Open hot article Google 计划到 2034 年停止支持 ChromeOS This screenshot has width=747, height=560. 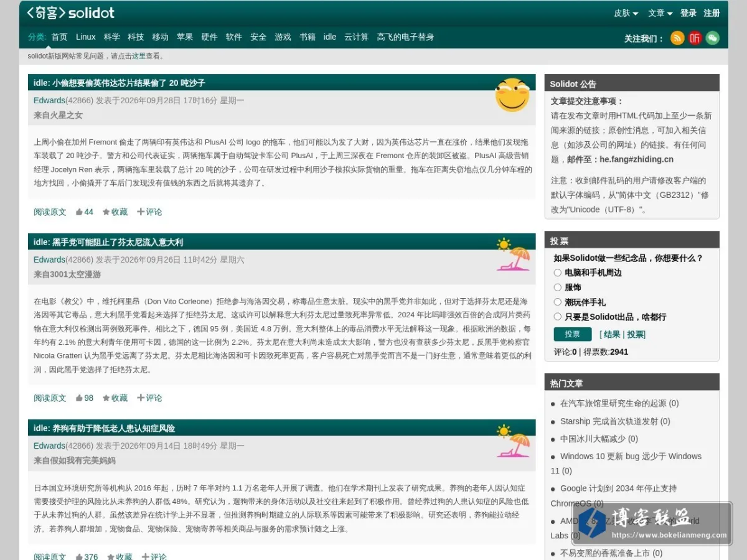(614, 496)
